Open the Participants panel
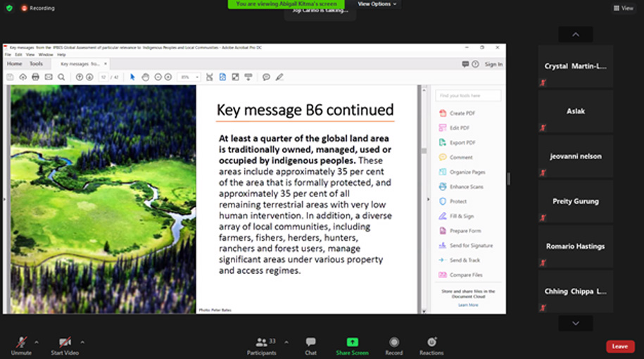The width and height of the screenshot is (644, 359). [261, 346]
